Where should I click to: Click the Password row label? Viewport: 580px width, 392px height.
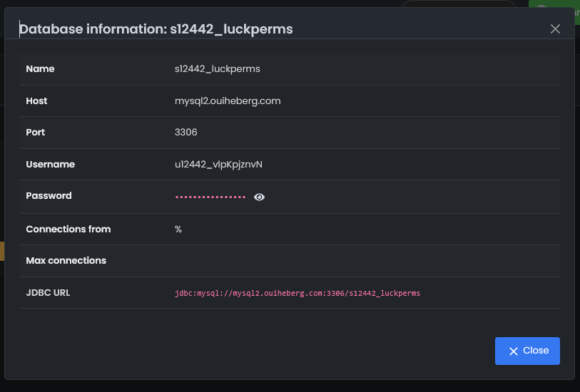point(49,196)
